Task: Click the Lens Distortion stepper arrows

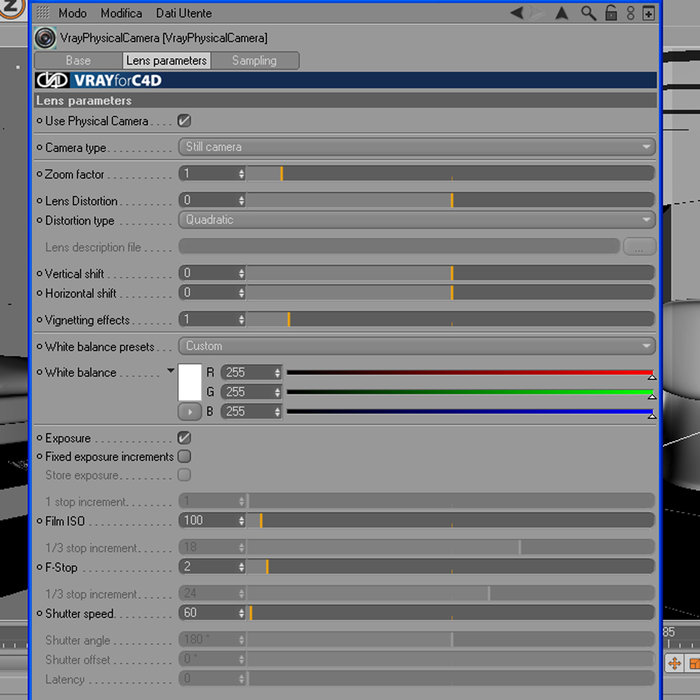Action: point(242,200)
